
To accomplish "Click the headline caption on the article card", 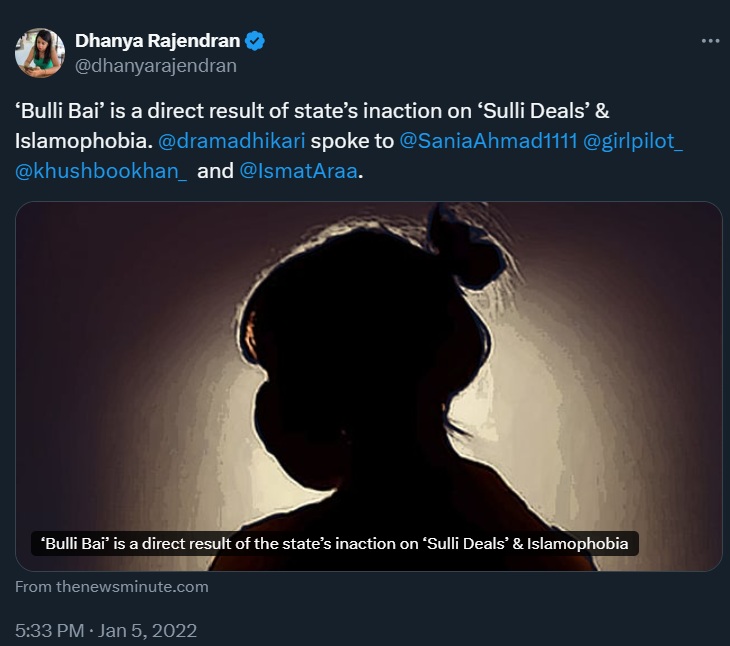I will click(x=335, y=544).
